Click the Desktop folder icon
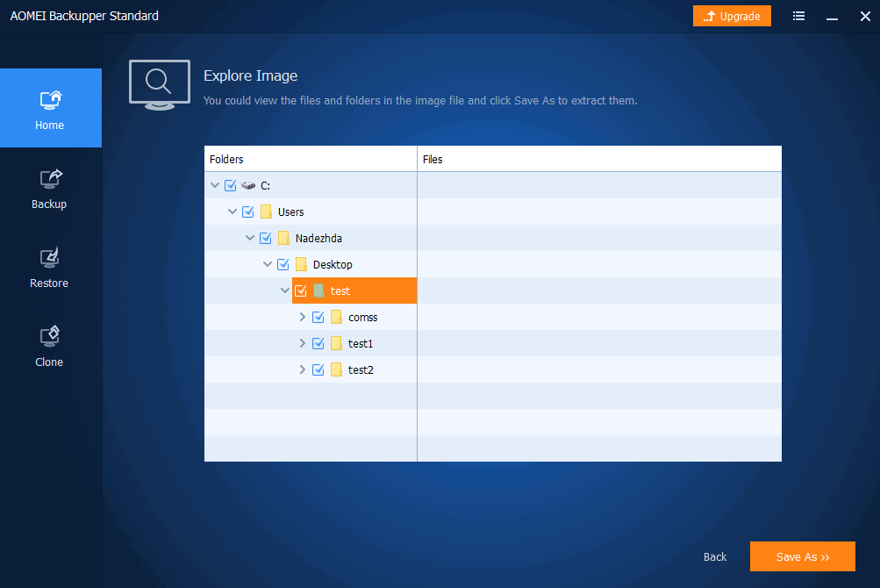Viewport: 880px width, 588px height. (302, 264)
